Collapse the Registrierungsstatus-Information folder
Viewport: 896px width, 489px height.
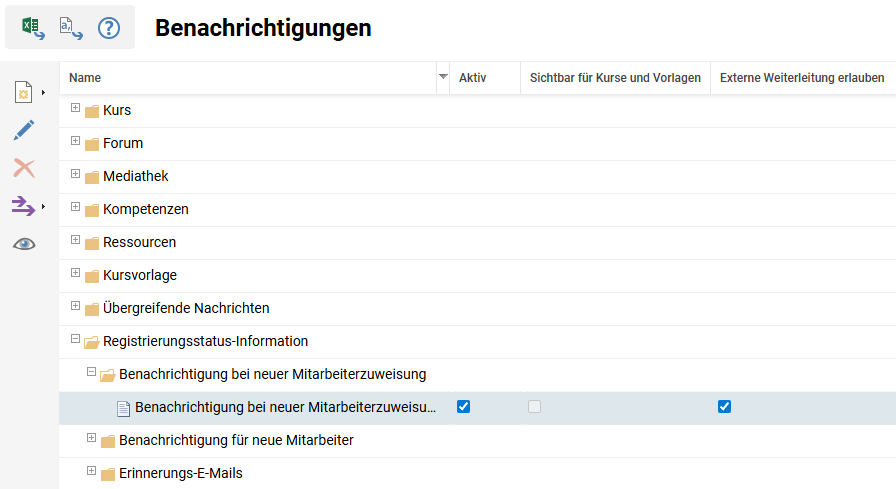point(75,339)
